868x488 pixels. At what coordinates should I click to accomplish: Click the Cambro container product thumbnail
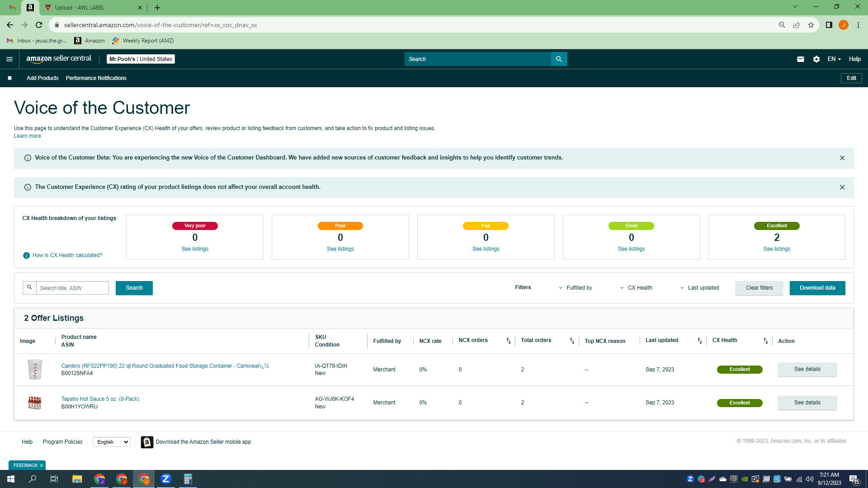35,370
